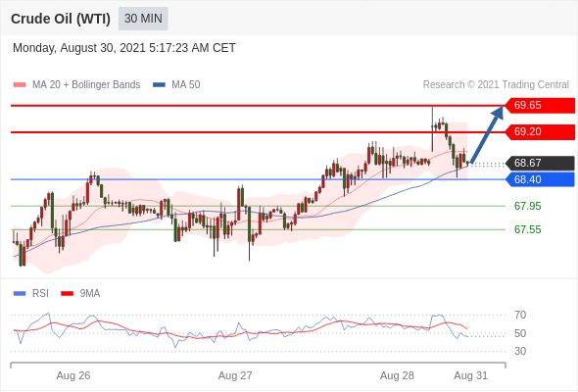Click the date and time stamp text
The height and width of the screenshot is (392, 578).
coord(123,48)
